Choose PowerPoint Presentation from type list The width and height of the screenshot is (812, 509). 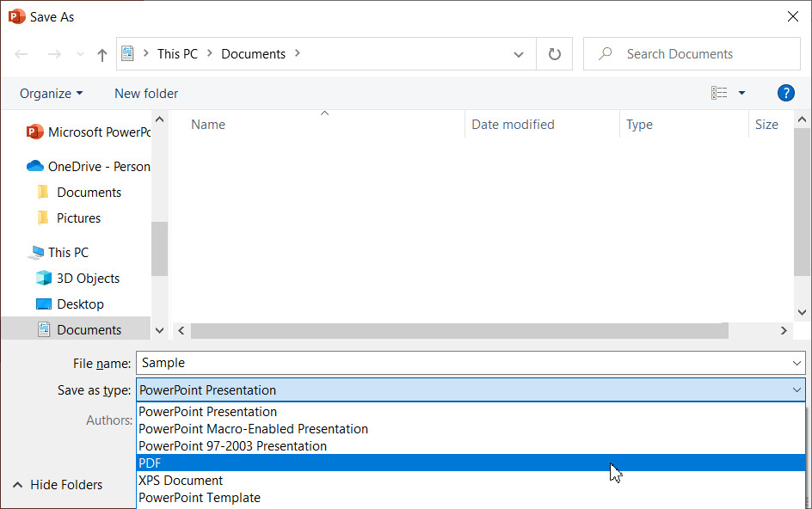click(471, 412)
